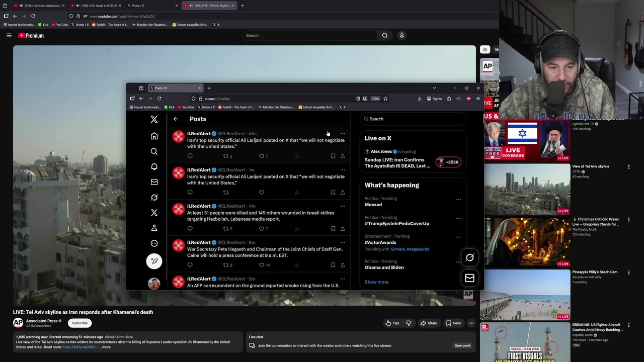Open Messages envelope in X sidebar
Viewport: 644px width, 362px height.
click(x=154, y=182)
